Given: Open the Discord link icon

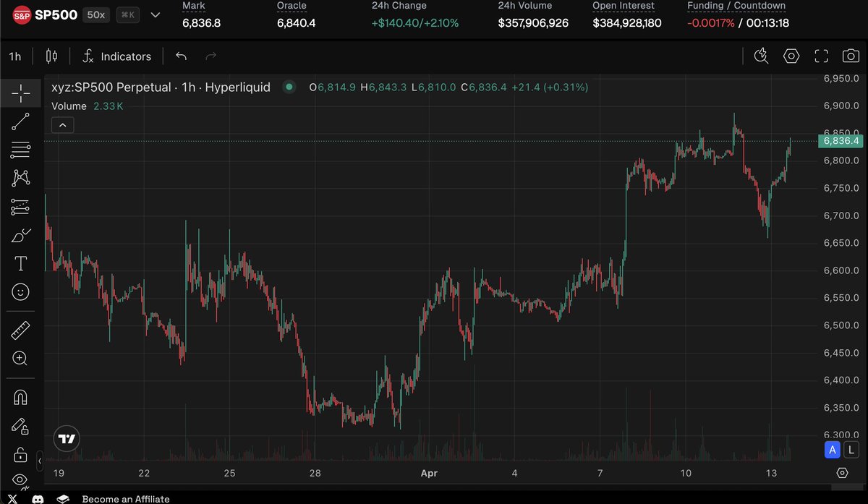Looking at the screenshot, I should (x=37, y=499).
